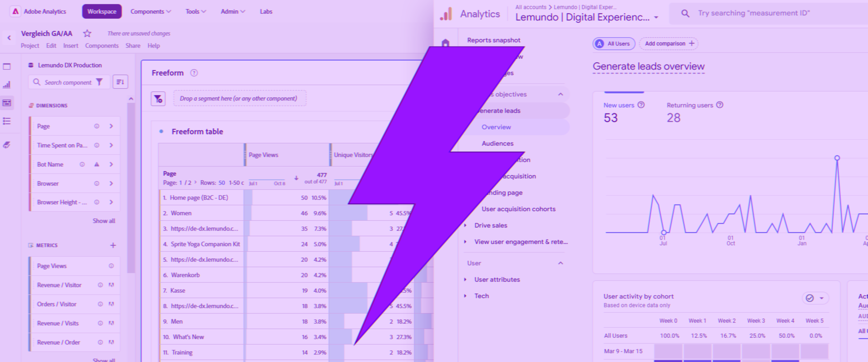Click the warning triangle on Bot Name
Image resolution: width=868 pixels, height=362 pixels.
point(97,165)
